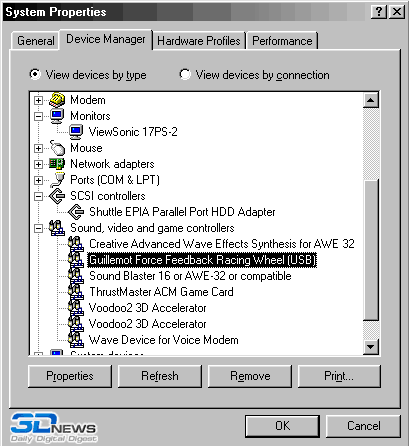Click the Shuttle EPIA adapter icon
The height and width of the screenshot is (446, 409).
(x=76, y=212)
